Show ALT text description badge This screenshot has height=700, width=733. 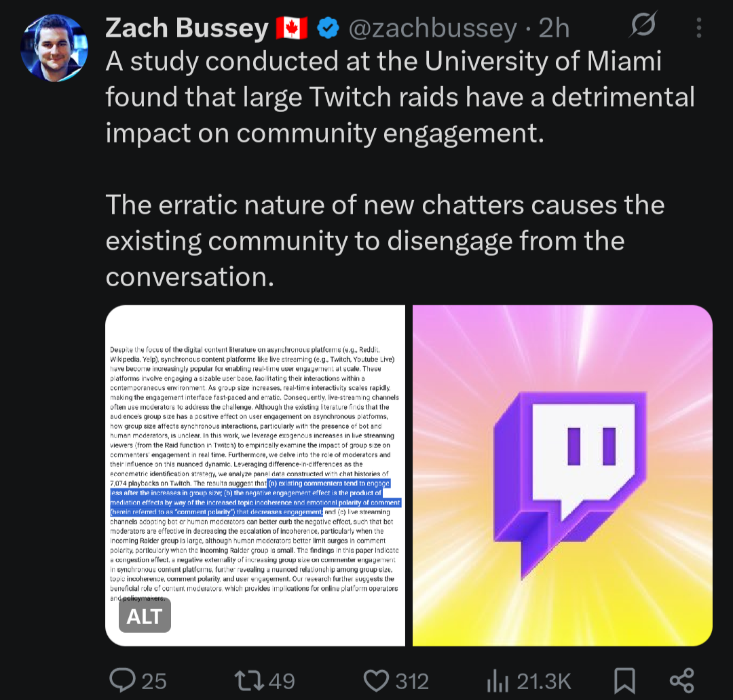pos(145,617)
